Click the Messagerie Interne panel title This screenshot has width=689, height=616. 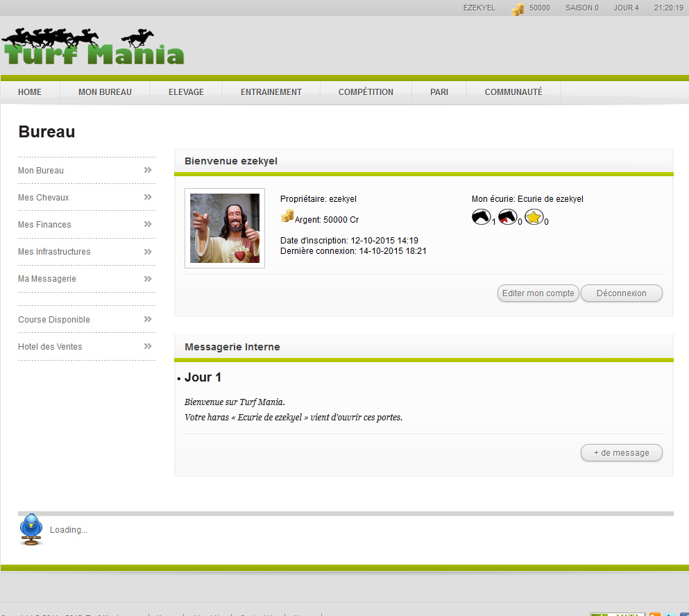click(x=232, y=347)
